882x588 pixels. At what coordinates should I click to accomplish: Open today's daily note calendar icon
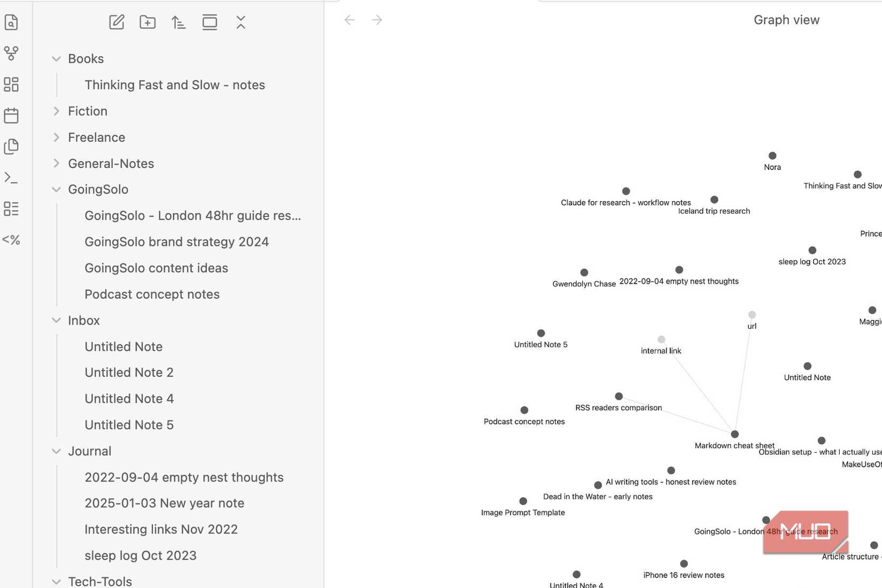click(11, 115)
